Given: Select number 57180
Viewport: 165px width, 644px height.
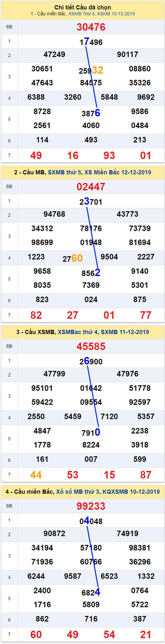Looking at the screenshot, I should click(x=91, y=548).
